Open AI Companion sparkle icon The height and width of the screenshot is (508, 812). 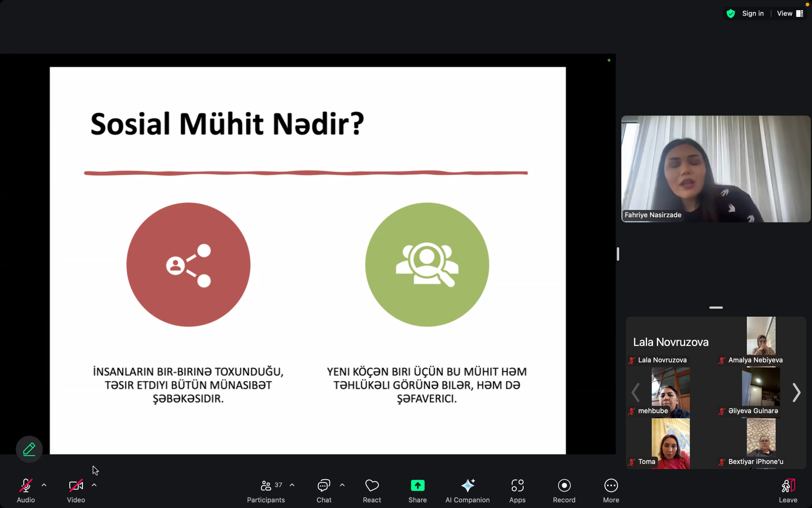[x=467, y=486]
